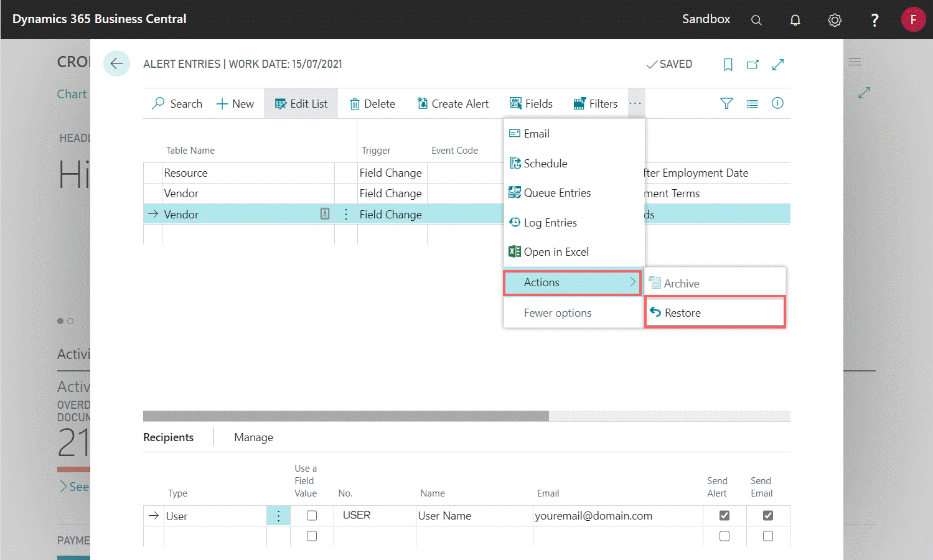Click the Name field showing User Name
This screenshot has width=933, height=560.
tap(474, 516)
